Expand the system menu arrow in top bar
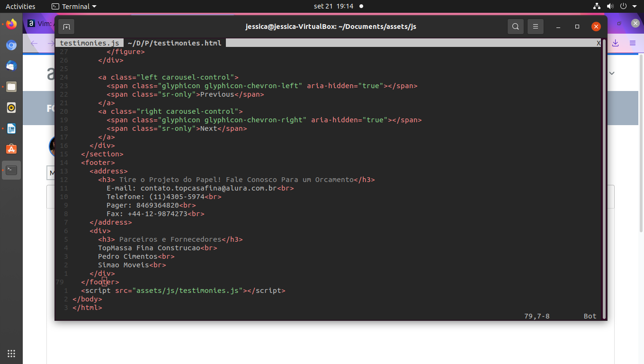Screen dimensions: 644x364 point(635,7)
